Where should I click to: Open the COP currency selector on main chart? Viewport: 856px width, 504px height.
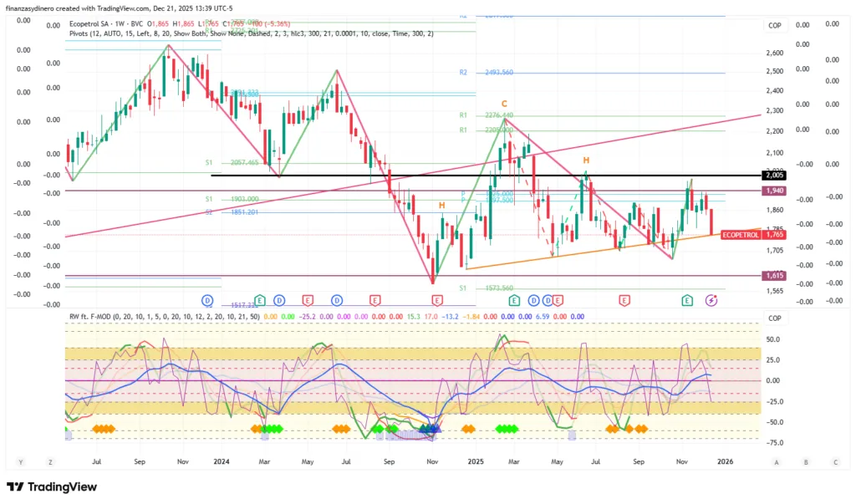tap(775, 26)
